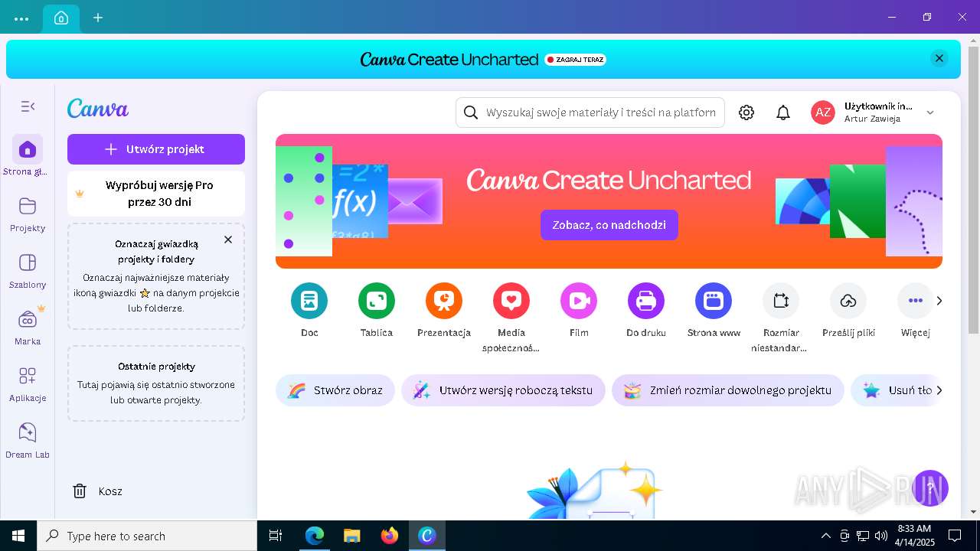The image size is (980, 551).
Task: Open the volume control in tray
Action: (x=881, y=536)
